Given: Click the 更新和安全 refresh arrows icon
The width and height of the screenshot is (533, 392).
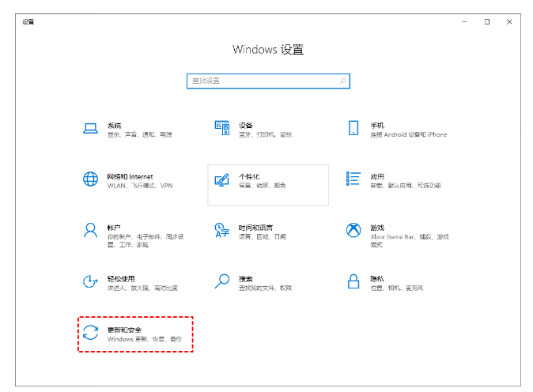Looking at the screenshot, I should (90, 333).
